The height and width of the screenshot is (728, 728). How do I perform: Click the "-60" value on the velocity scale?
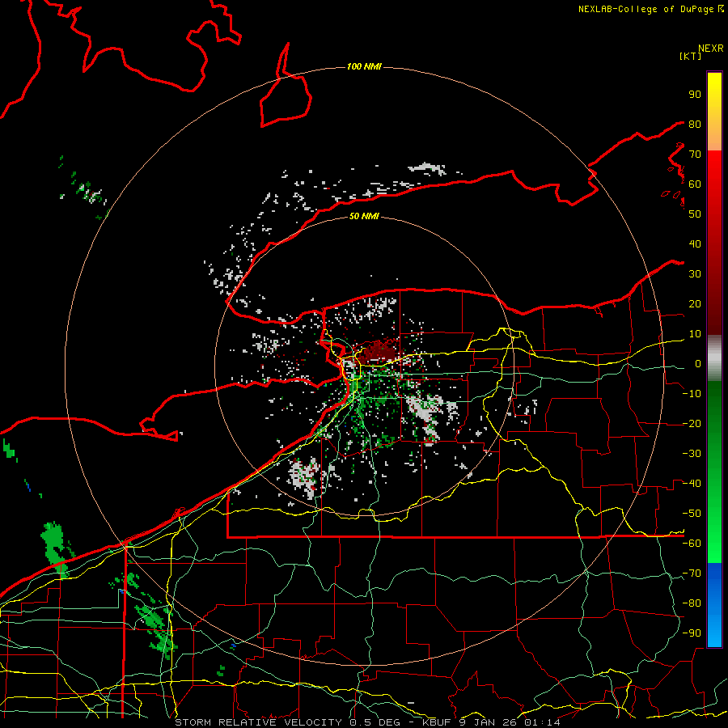(692, 544)
